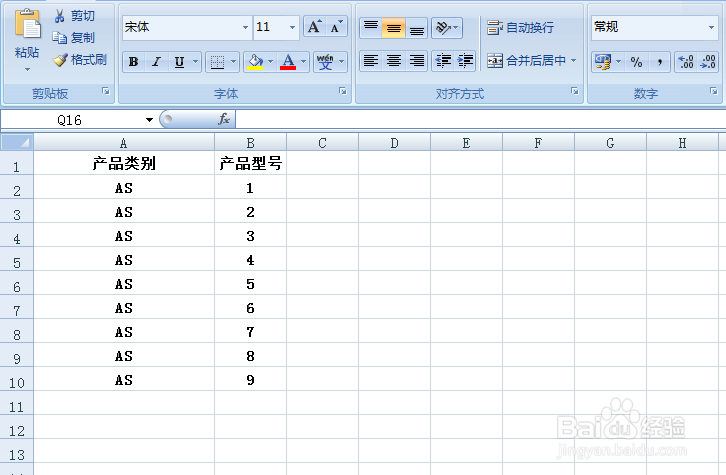Open the Name Box dropdown arrow
Screen dimensions: 726x475
[x=149, y=120]
